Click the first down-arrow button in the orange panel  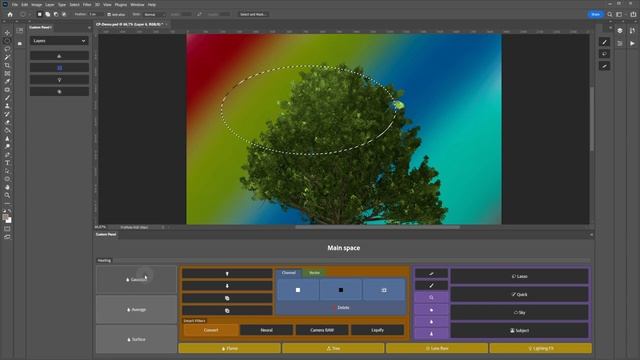(227, 273)
